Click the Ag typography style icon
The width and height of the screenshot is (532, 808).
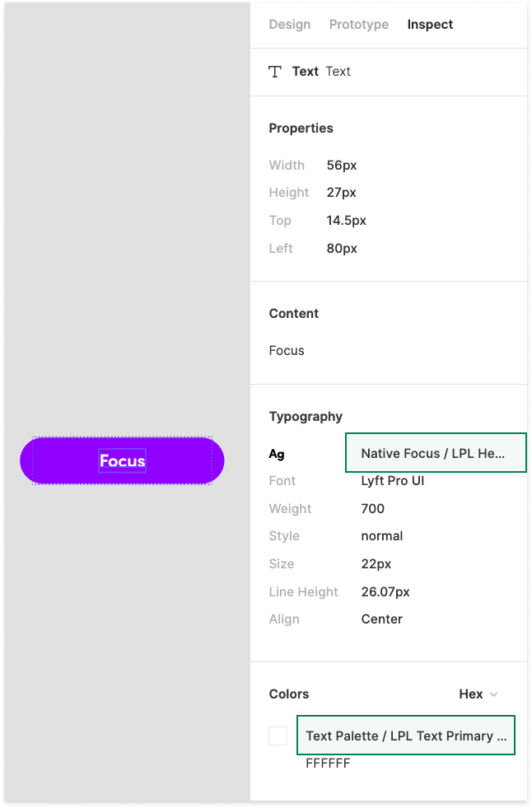click(277, 454)
